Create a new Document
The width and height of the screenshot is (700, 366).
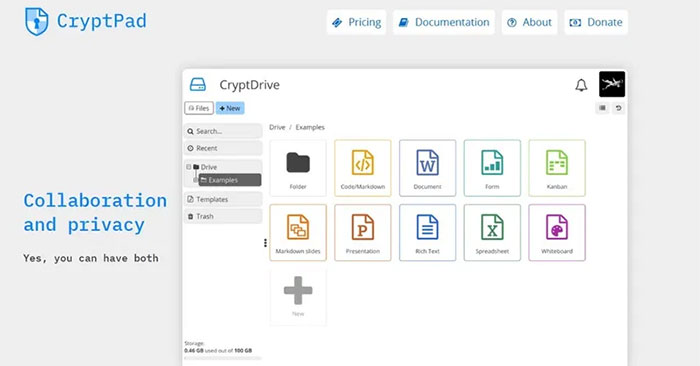coord(427,168)
